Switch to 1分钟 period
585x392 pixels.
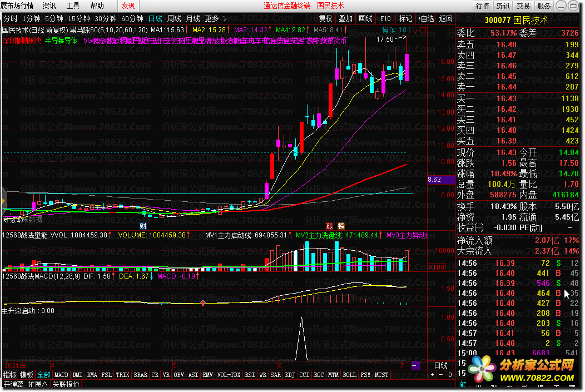pyautogui.click(x=31, y=19)
